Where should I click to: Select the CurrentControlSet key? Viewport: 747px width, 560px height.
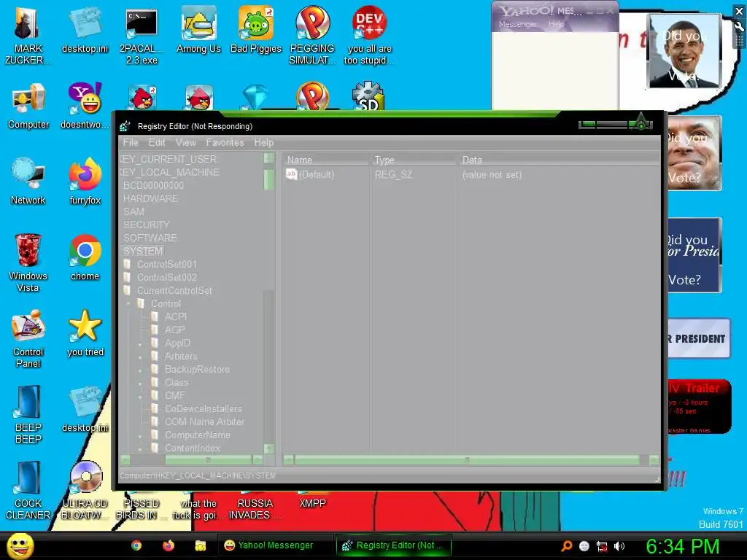pyautogui.click(x=174, y=290)
